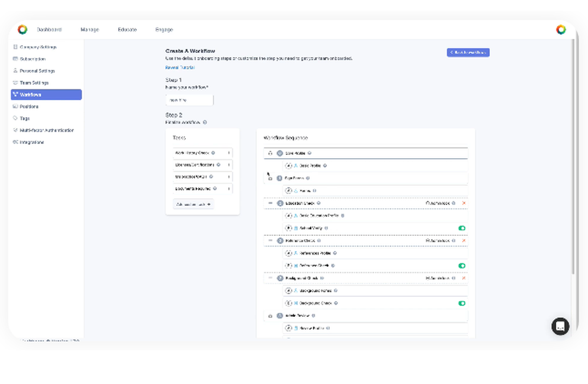Click the drag handle on Reference Check header
Image resolution: width=588 pixels, height=384 pixels.
[x=270, y=241]
